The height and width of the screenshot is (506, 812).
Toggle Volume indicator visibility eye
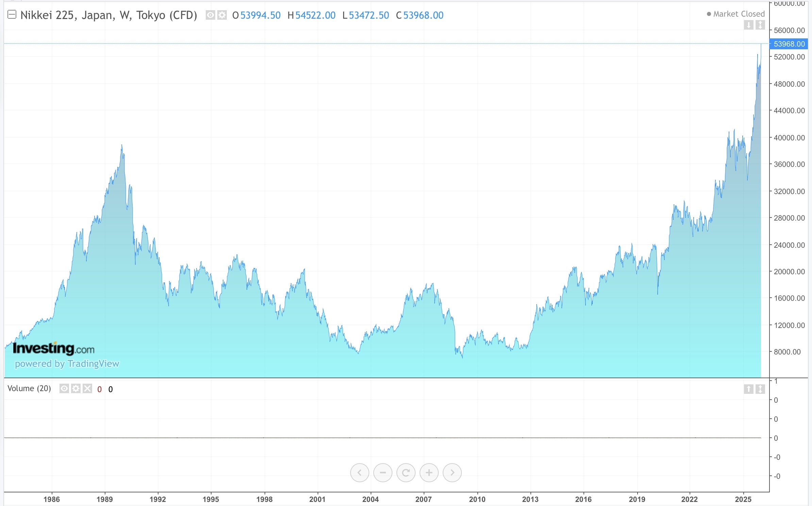pos(64,388)
